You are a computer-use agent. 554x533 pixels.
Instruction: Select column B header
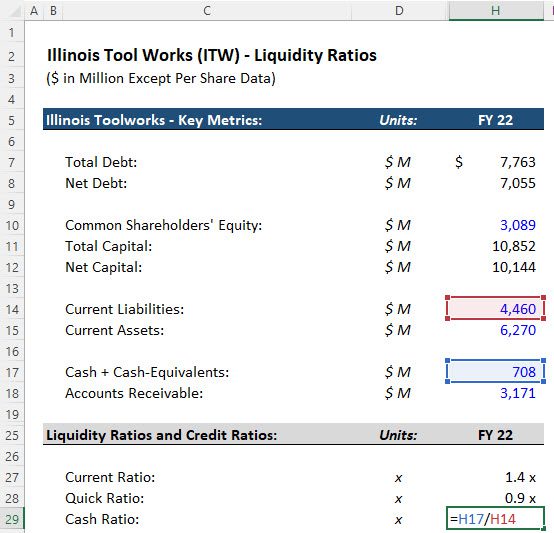[53, 11]
